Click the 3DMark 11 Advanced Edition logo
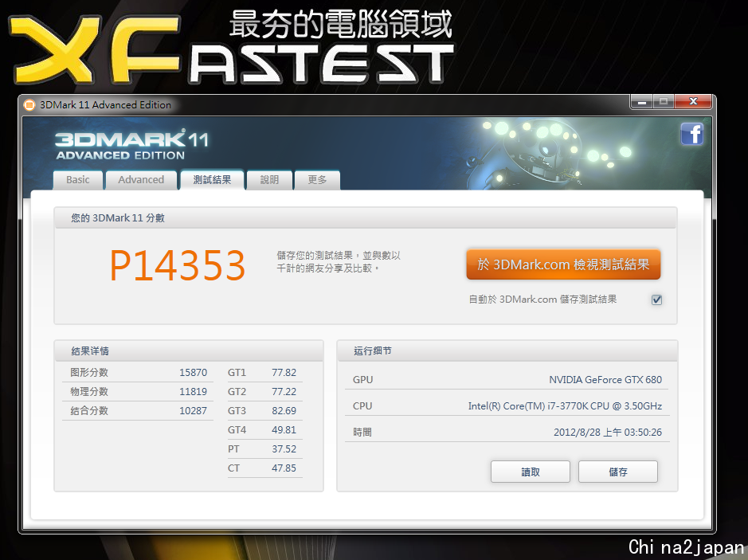This screenshot has width=748, height=560. point(131,145)
